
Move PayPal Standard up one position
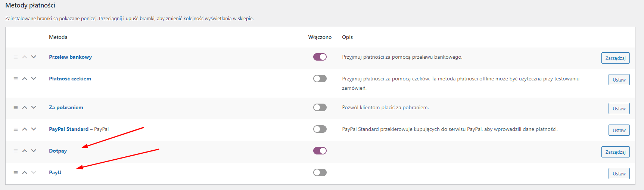coord(25,129)
